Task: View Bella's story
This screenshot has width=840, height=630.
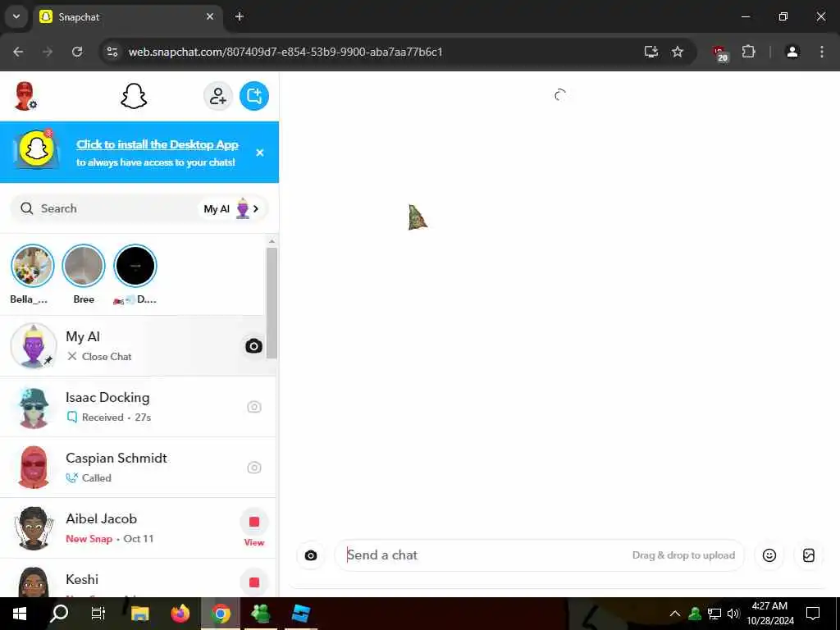Action: pyautogui.click(x=32, y=266)
